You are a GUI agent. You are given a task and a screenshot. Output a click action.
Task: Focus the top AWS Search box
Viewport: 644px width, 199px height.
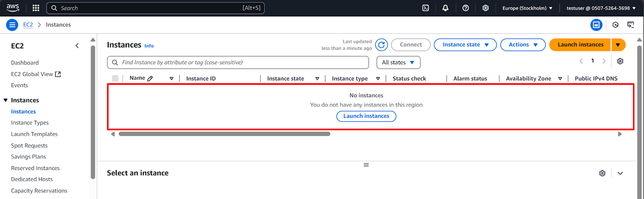(x=155, y=8)
